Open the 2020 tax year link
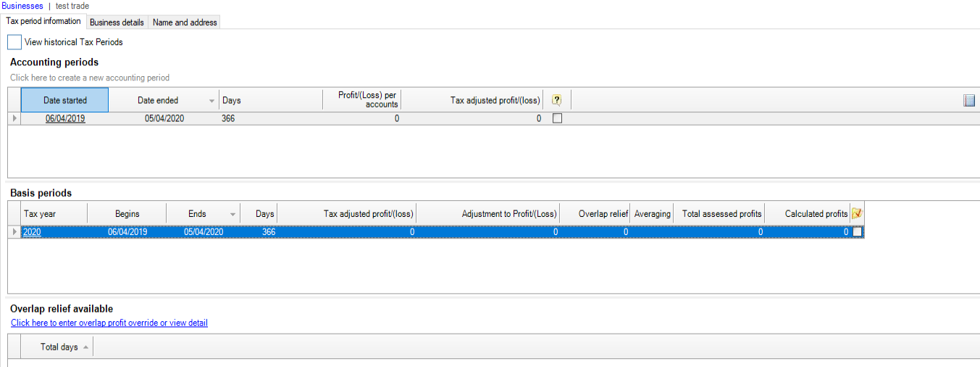Viewport: 980px width, 367px height. 32,232
